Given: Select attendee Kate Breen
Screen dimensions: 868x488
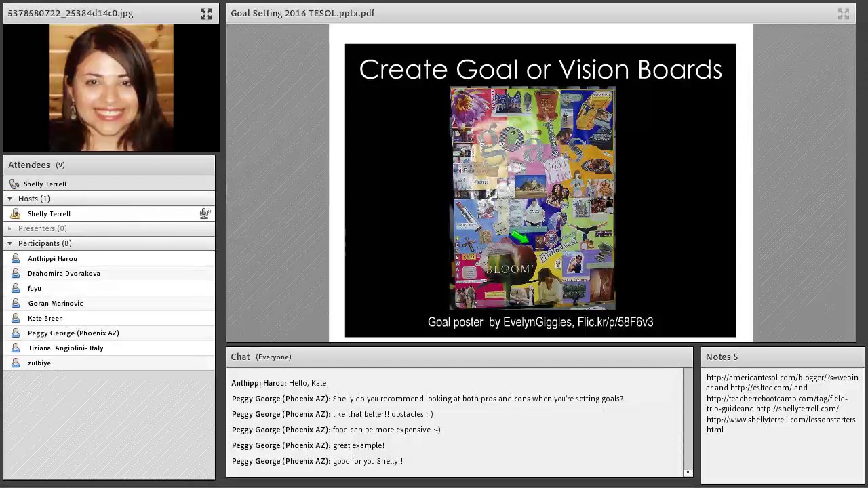Looking at the screenshot, I should click(x=108, y=319).
